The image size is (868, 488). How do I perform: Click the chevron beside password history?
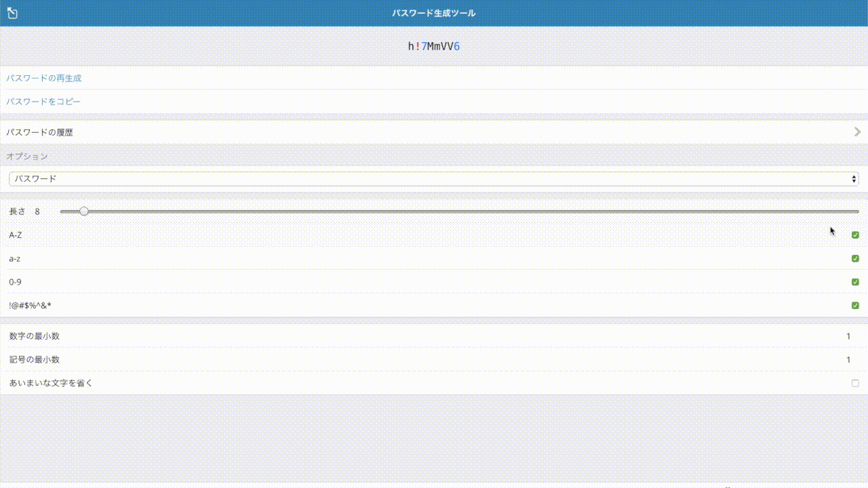858,132
